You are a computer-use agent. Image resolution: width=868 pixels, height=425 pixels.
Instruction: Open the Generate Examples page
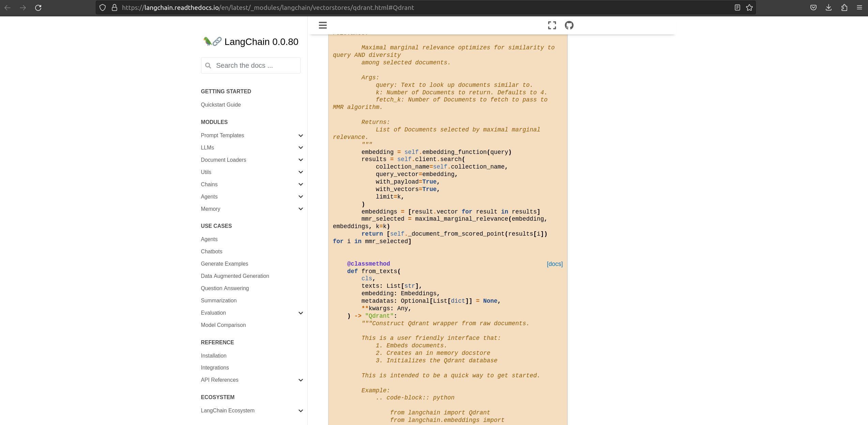[225, 264]
